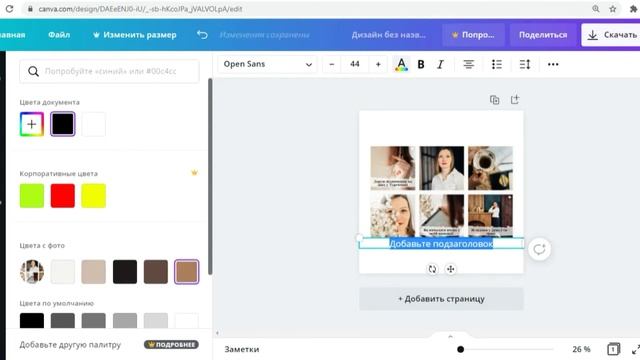640x360 pixels.
Task: Click the move handle under text
Action: pos(451,269)
